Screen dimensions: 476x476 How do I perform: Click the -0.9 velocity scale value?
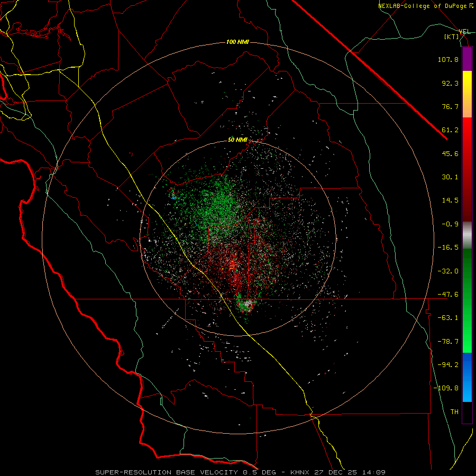450,224
